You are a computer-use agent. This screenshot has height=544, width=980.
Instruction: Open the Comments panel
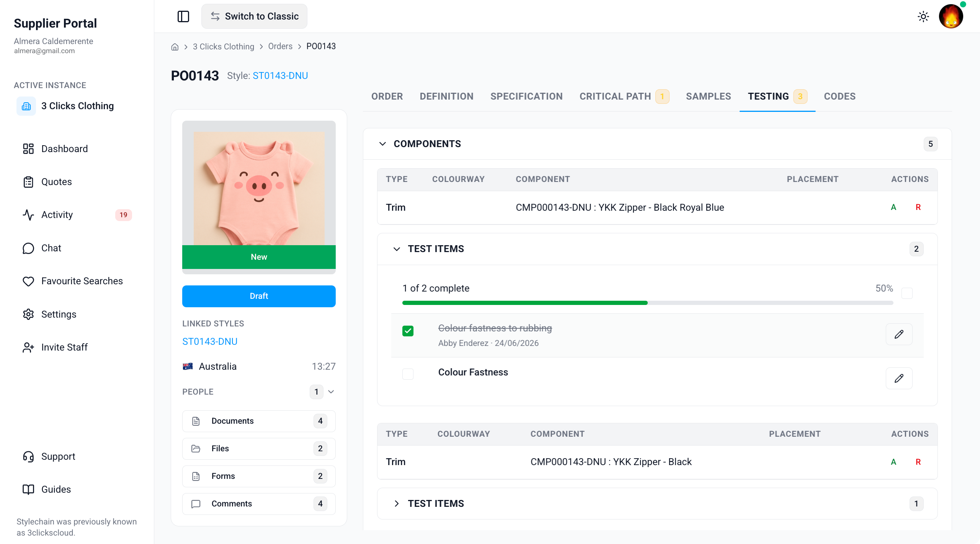(259, 504)
